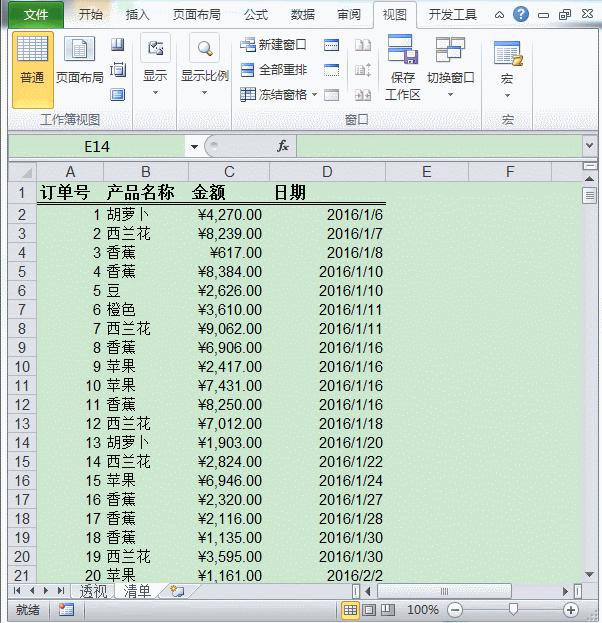Click the Split window icon
This screenshot has height=623, width=602.
331,45
